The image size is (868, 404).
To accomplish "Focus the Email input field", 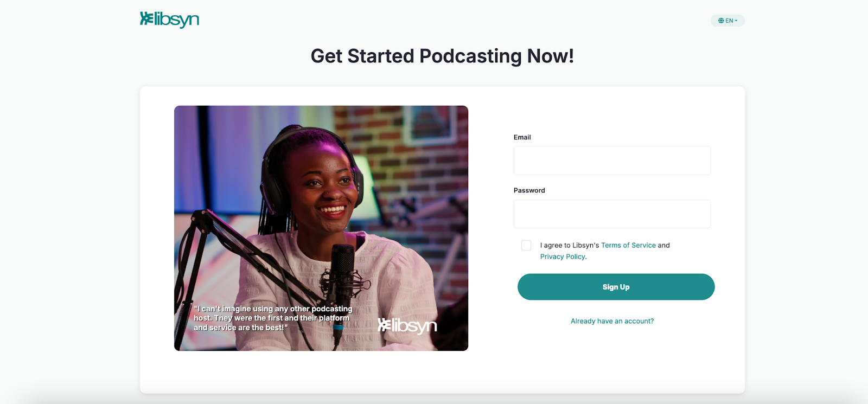I will pyautogui.click(x=612, y=161).
